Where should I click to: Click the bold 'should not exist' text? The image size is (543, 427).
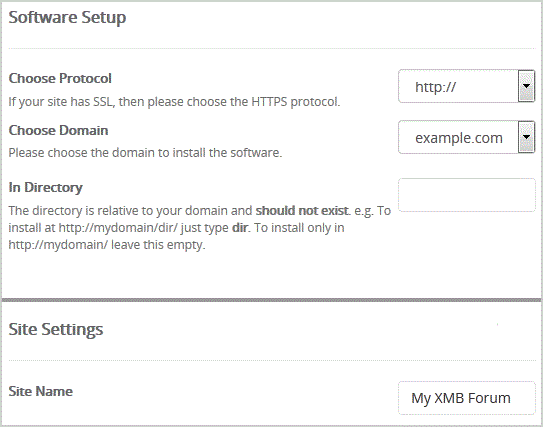click(x=302, y=211)
